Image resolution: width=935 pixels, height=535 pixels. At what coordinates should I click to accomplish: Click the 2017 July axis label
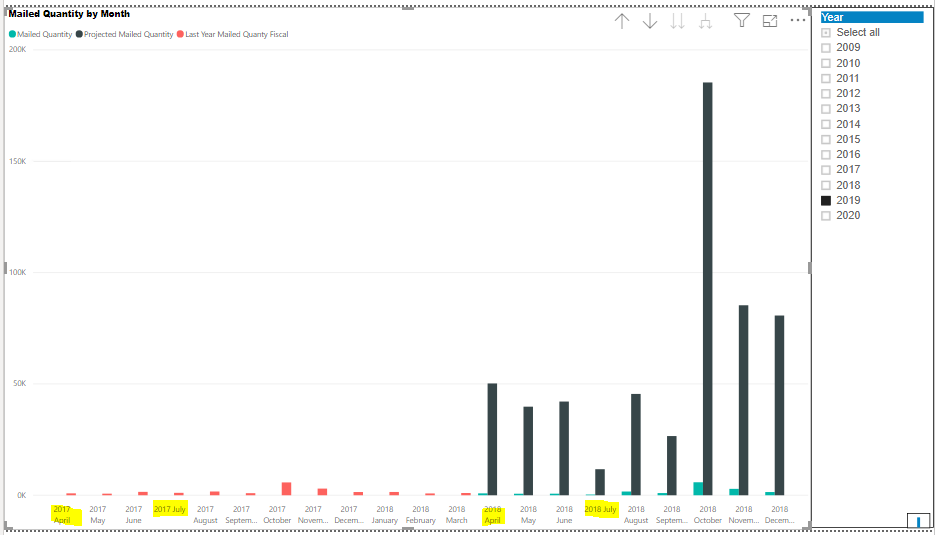(x=170, y=509)
